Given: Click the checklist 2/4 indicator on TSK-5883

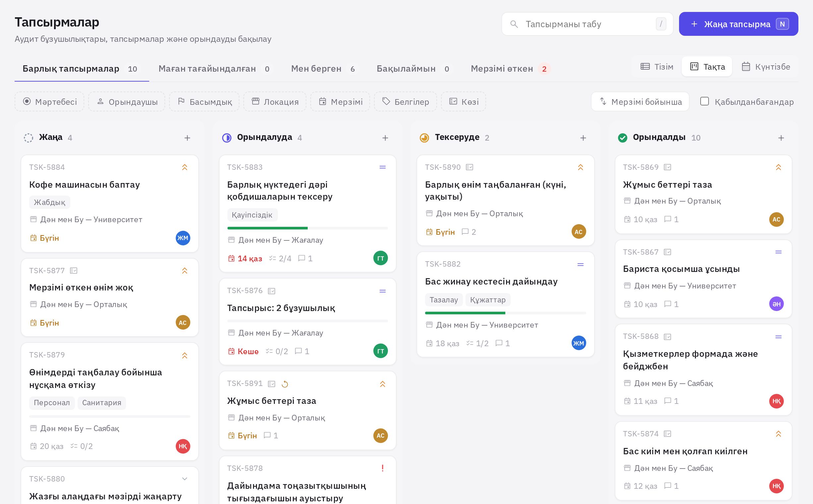Looking at the screenshot, I should tap(280, 258).
